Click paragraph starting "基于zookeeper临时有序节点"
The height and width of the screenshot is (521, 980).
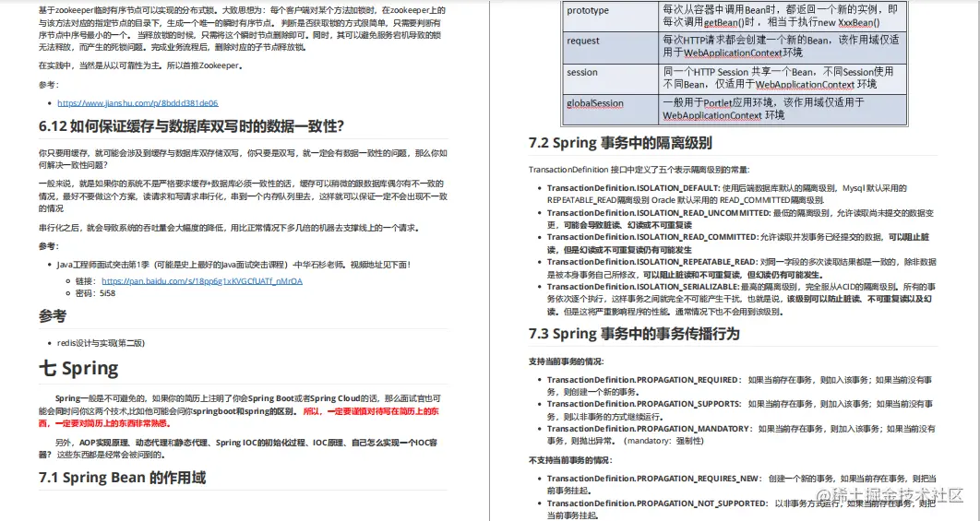243,29
